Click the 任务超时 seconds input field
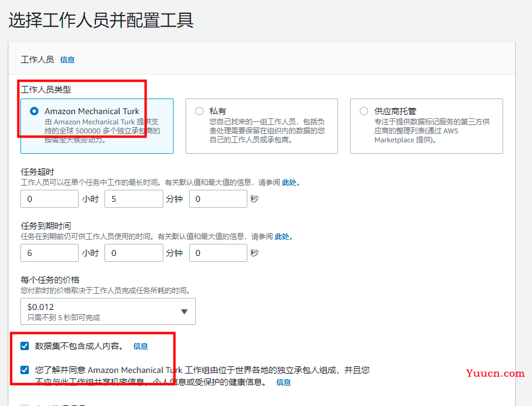Viewport: 532px width, 406px height. (218, 199)
